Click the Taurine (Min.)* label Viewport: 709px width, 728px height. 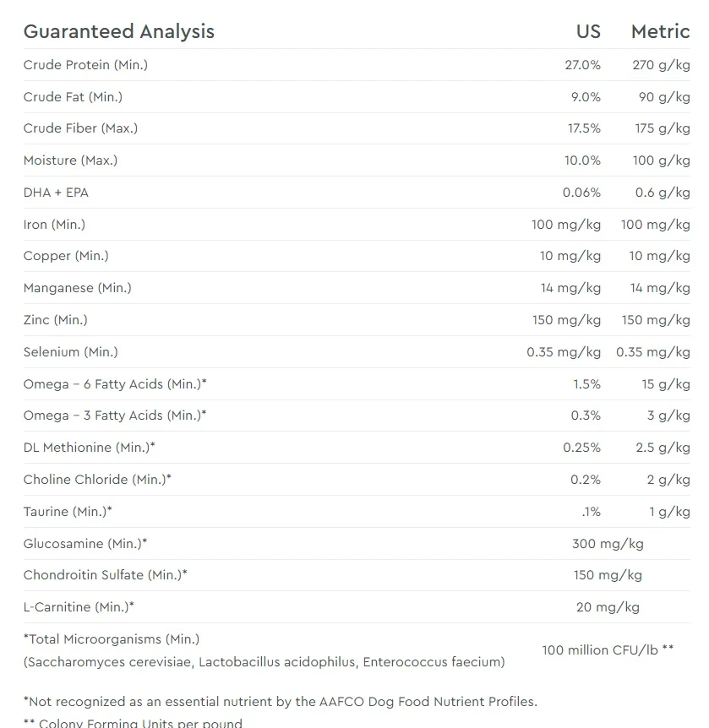coord(68,512)
